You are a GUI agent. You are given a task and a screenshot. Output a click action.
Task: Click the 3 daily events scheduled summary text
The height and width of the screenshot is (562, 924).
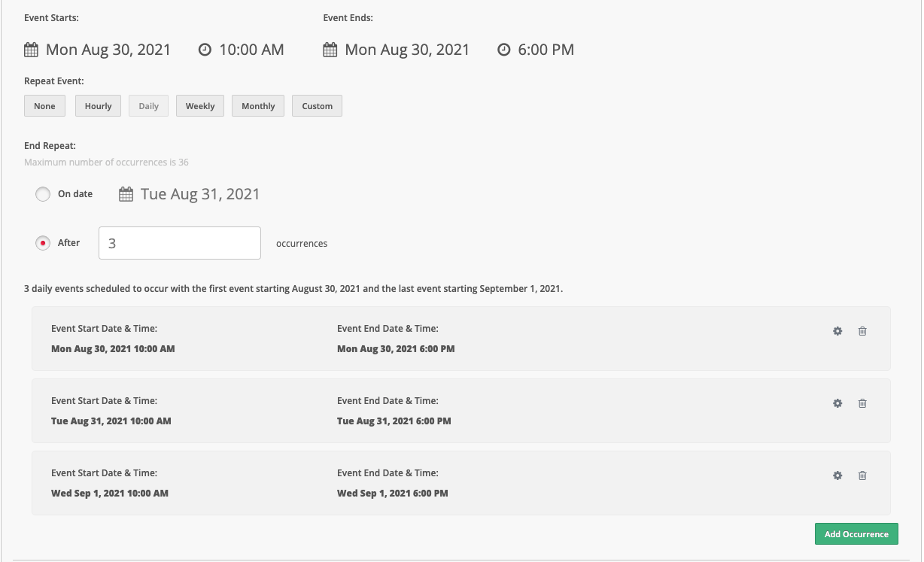[293, 289]
